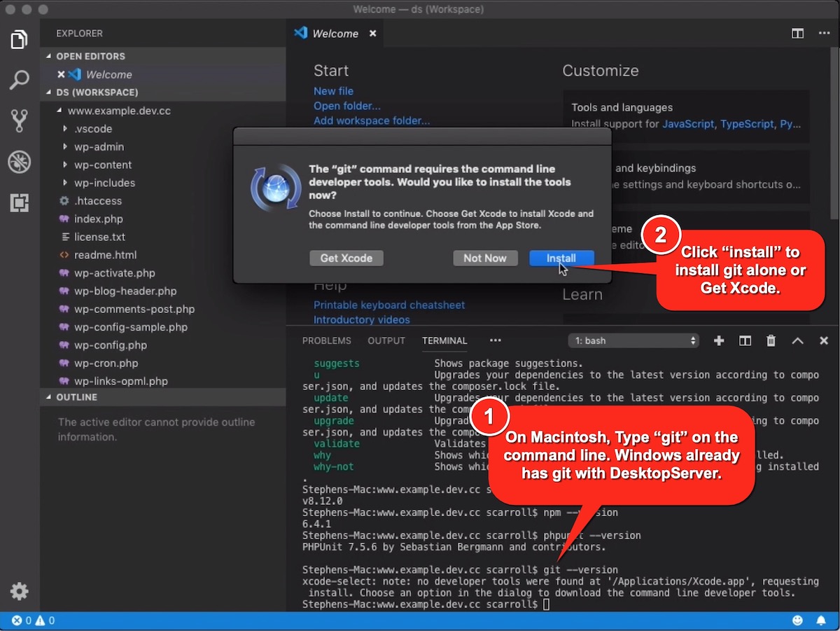
Task: Click Install in the git dialog
Action: click(561, 258)
